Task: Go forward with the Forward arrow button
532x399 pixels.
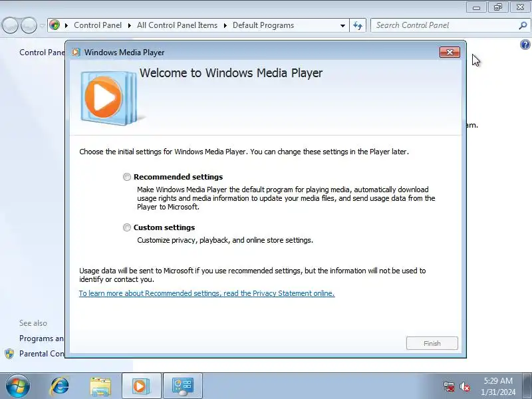Action: click(x=29, y=25)
